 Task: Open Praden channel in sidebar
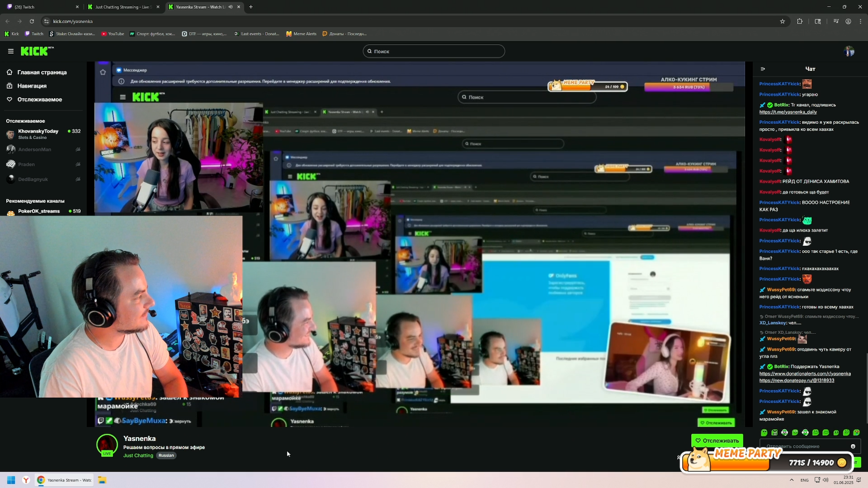pos(43,164)
